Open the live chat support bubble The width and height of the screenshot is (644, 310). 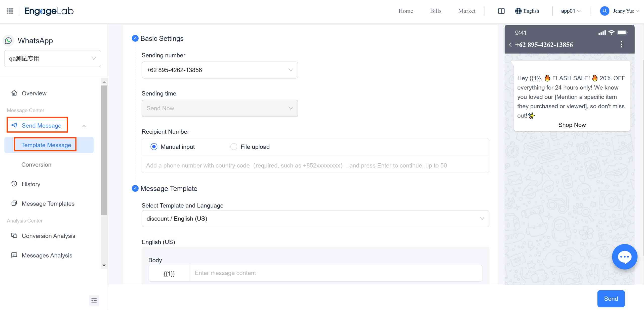click(625, 257)
